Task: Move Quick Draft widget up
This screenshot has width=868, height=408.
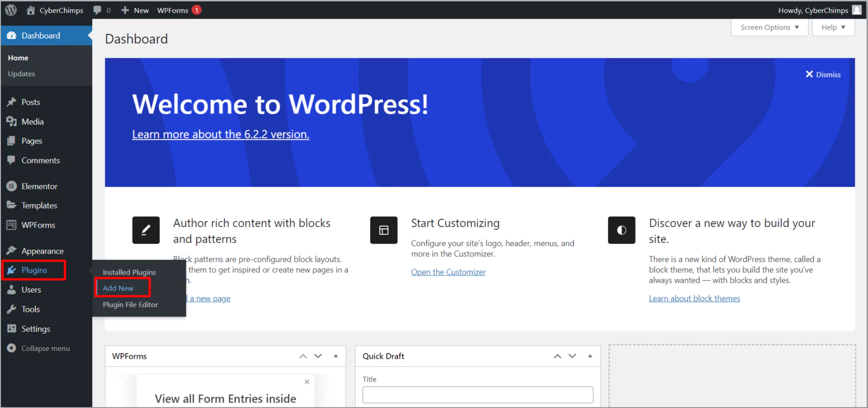Action: [557, 356]
